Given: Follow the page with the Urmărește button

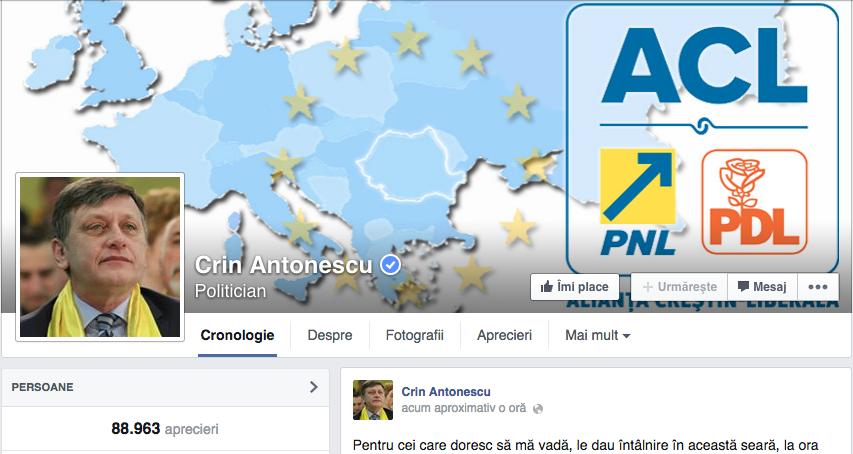Looking at the screenshot, I should pyautogui.click(x=679, y=287).
